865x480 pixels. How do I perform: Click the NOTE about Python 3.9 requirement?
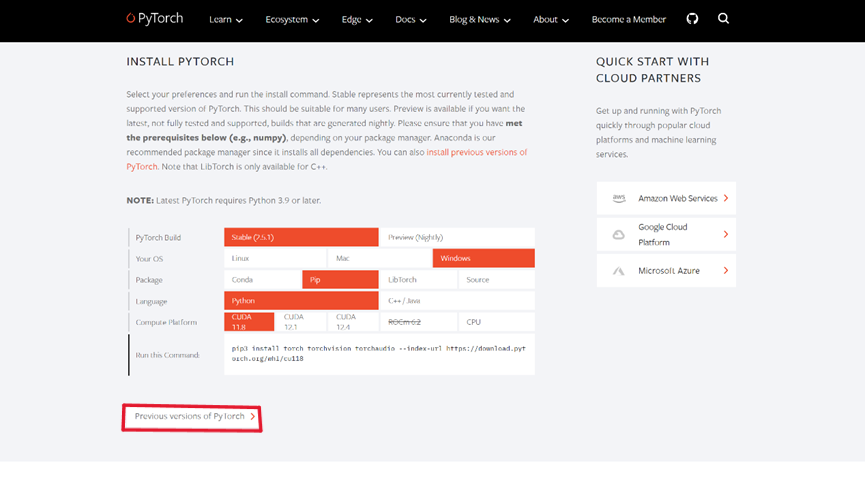coord(223,201)
